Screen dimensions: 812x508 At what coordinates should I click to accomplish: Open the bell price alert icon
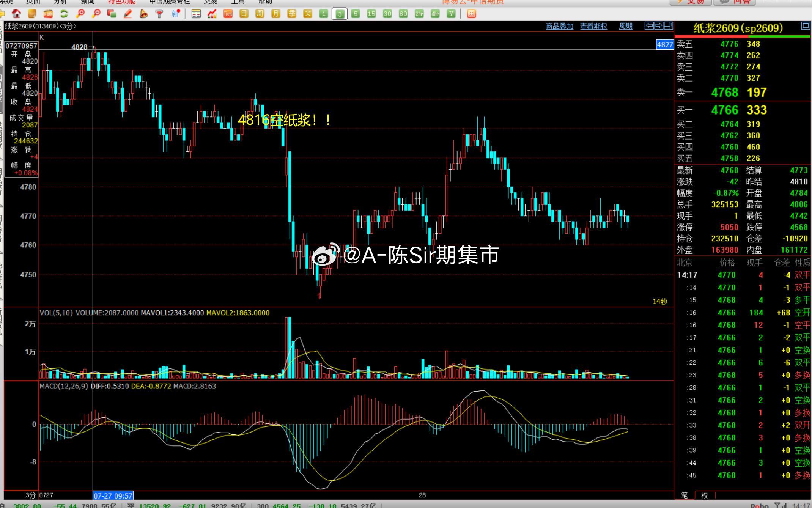144,14
